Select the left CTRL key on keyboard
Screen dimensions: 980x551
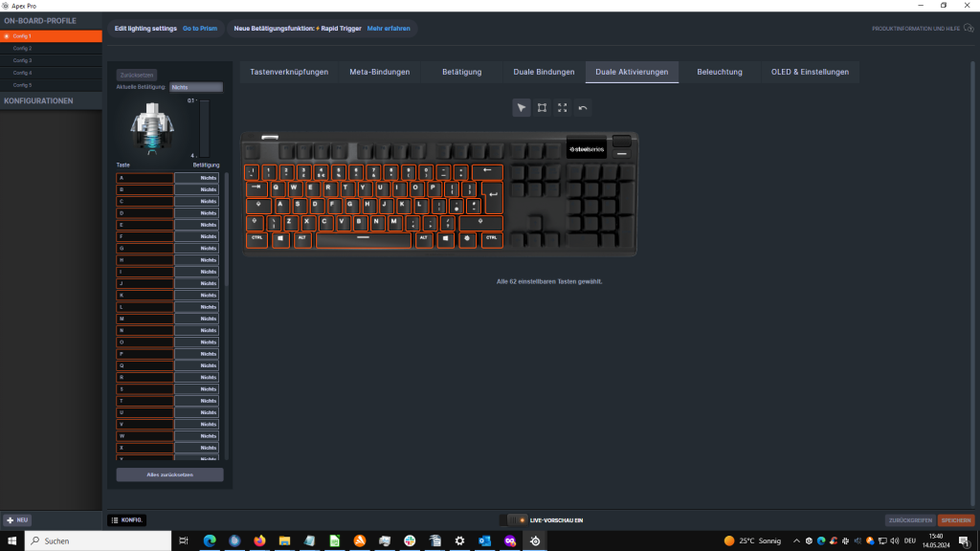pos(256,240)
